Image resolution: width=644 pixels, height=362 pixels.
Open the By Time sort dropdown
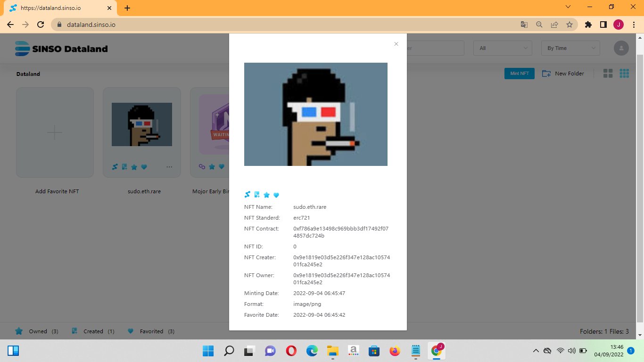[x=571, y=48]
